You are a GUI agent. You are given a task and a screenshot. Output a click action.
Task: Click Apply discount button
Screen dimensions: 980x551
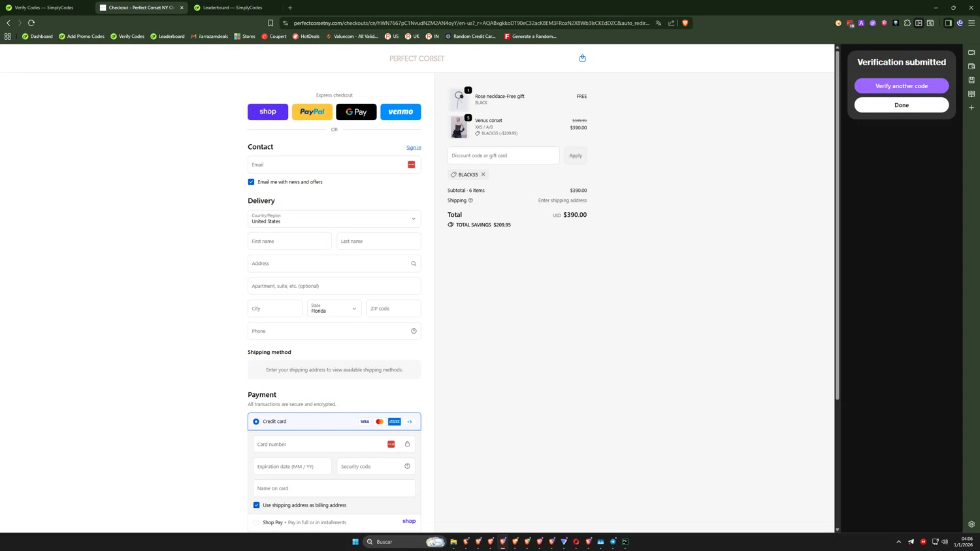click(576, 155)
